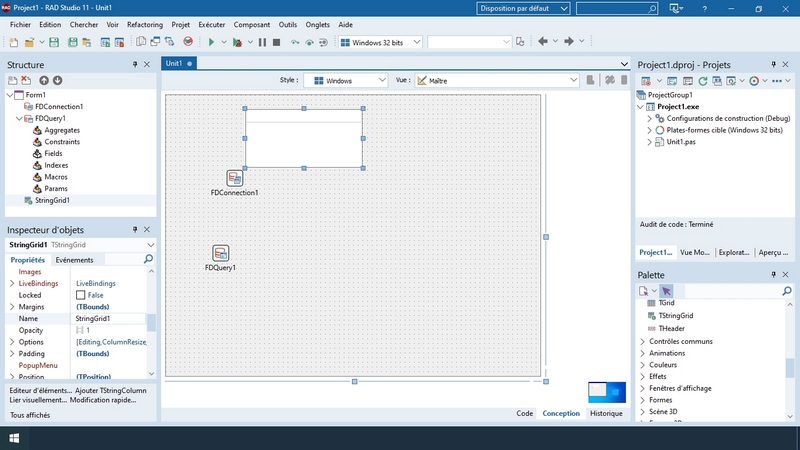800x450 pixels.
Task: Toggle the Locked property checkbox
Action: point(81,295)
